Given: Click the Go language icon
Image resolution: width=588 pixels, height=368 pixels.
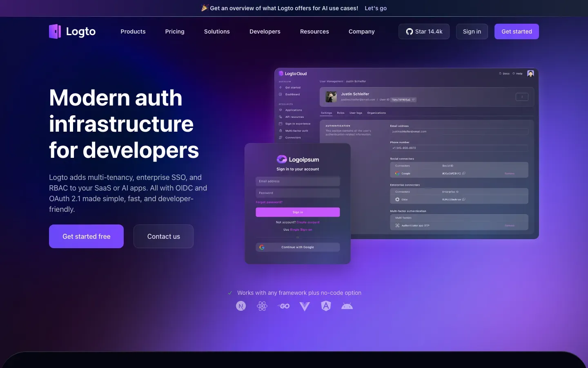Looking at the screenshot, I should tap(283, 306).
